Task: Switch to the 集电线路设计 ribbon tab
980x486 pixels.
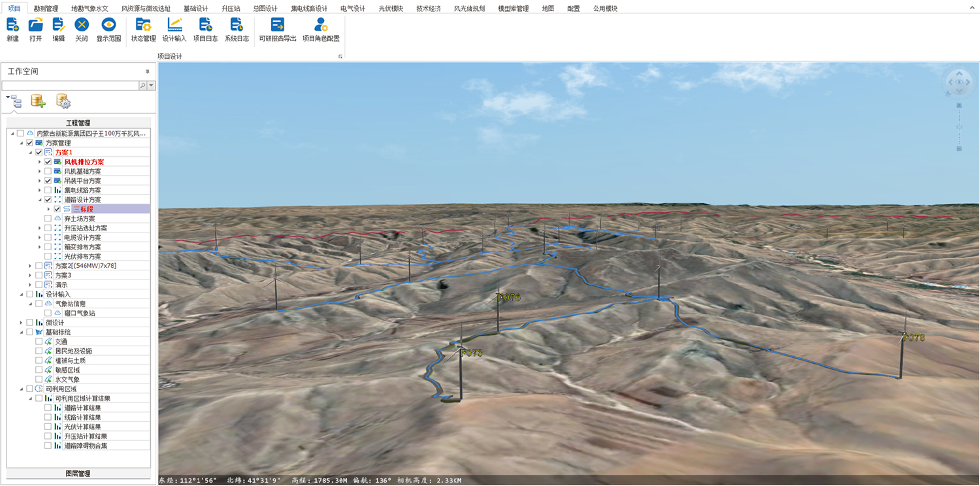Action: [309, 8]
